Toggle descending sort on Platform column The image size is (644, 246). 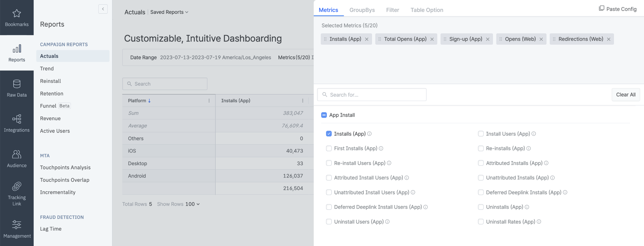(x=149, y=101)
